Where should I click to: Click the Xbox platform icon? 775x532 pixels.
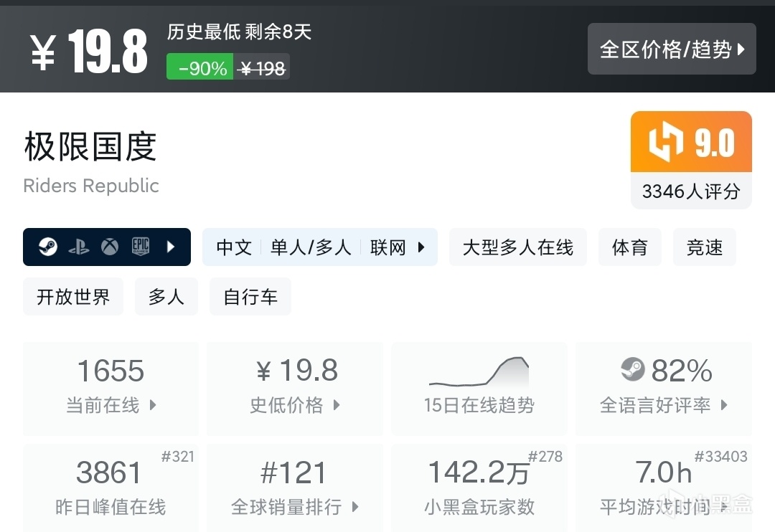[x=109, y=247]
